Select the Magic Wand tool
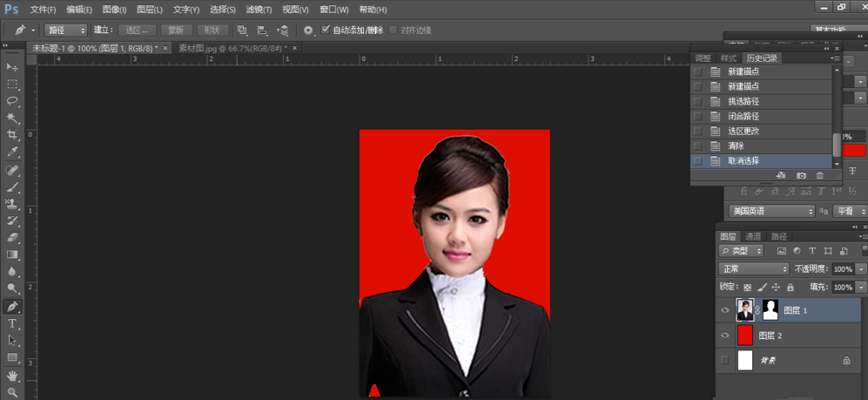 12,119
